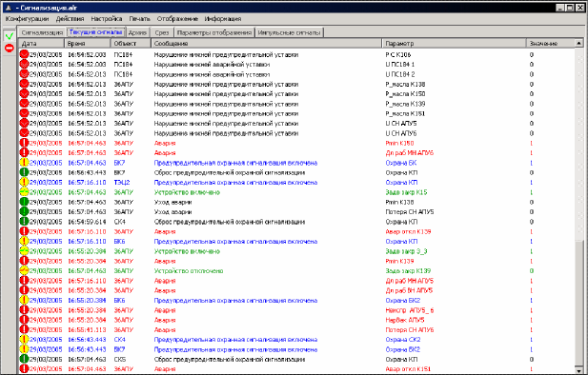Select the Текущие сигналы tab
Viewport: 588px width, 375px height.
pyautogui.click(x=96, y=32)
